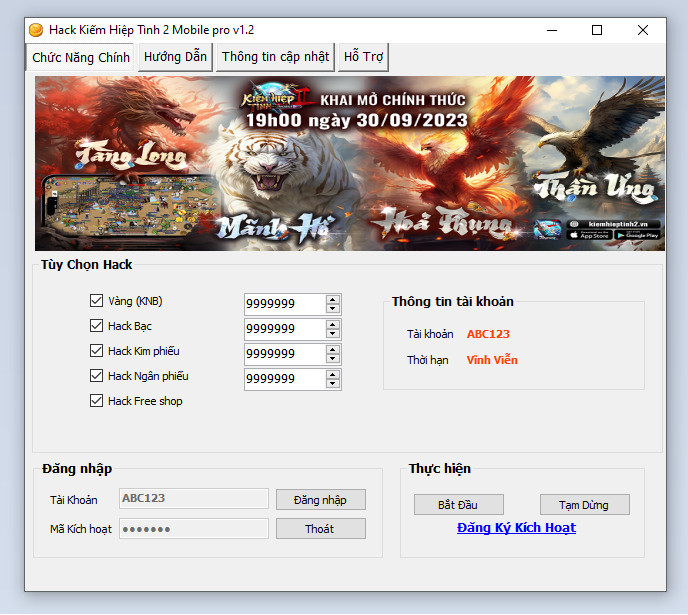Toggle the Hack Bạc checkbox

tap(97, 326)
